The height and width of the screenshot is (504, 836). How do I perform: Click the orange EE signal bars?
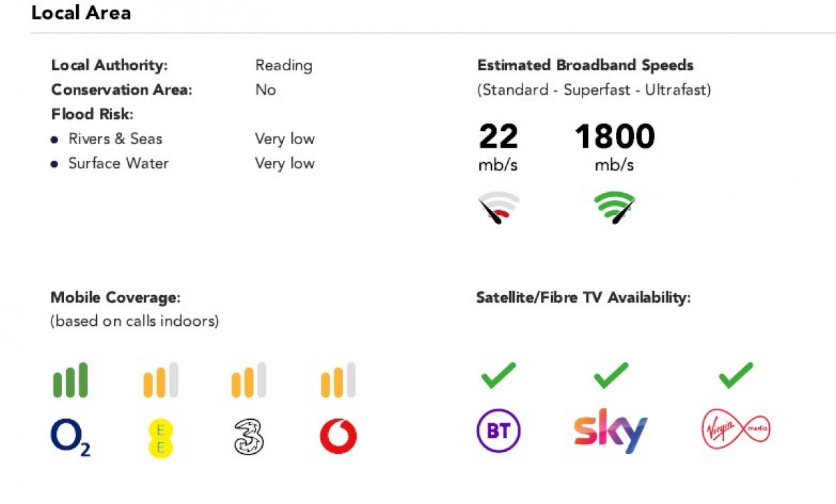(160, 380)
